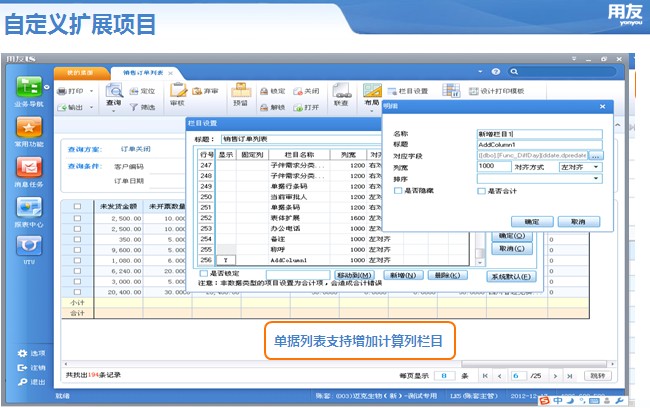The height and width of the screenshot is (408, 650).
Task: Close the 销售订单列表 tab with its x
Action: click(x=170, y=73)
